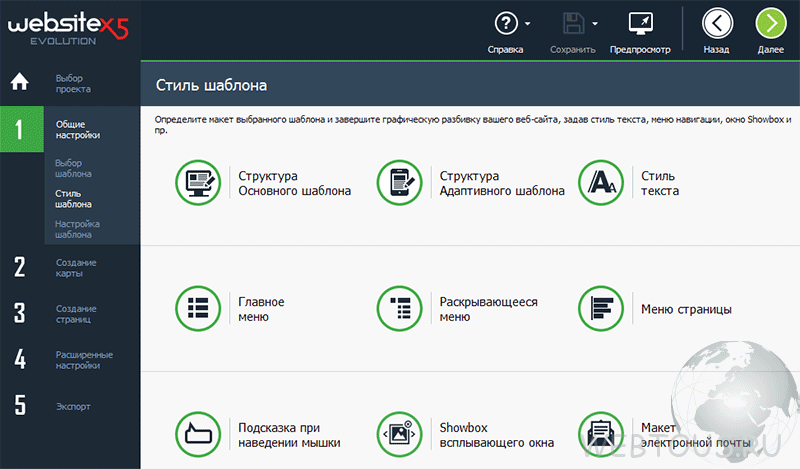Screen dimensions: 800x469
Task: Select the Раскрывающееся меню icon
Action: (x=399, y=309)
